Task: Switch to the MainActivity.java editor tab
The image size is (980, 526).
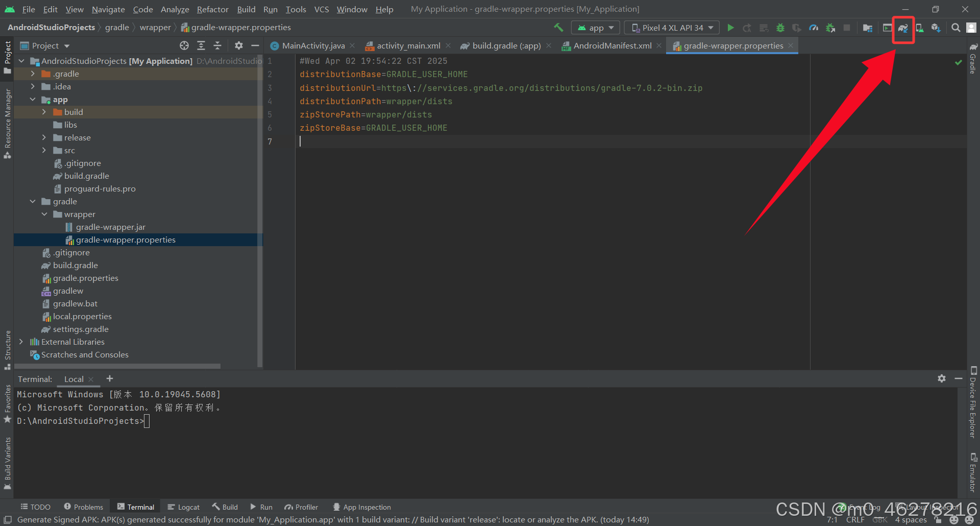Action: point(311,45)
